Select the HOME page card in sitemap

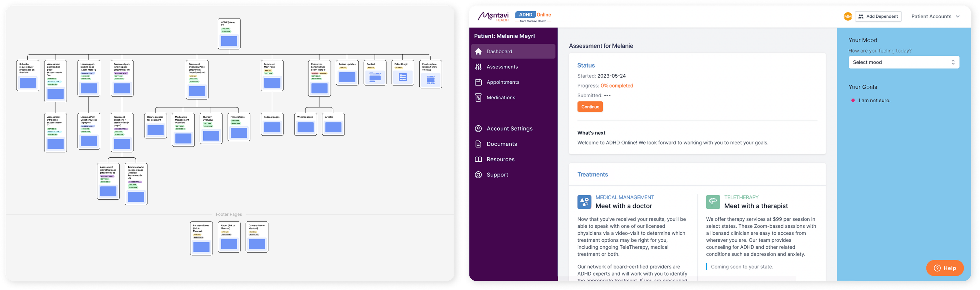pyautogui.click(x=229, y=34)
